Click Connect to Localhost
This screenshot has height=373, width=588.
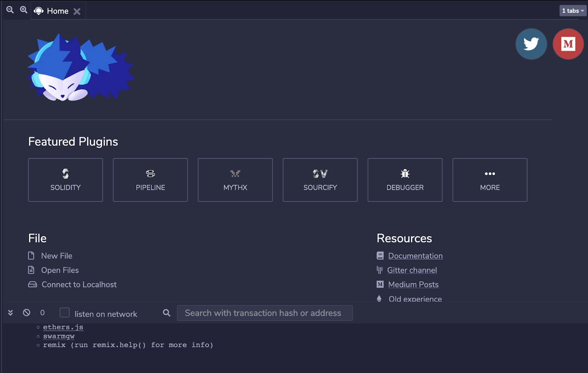pyautogui.click(x=79, y=285)
